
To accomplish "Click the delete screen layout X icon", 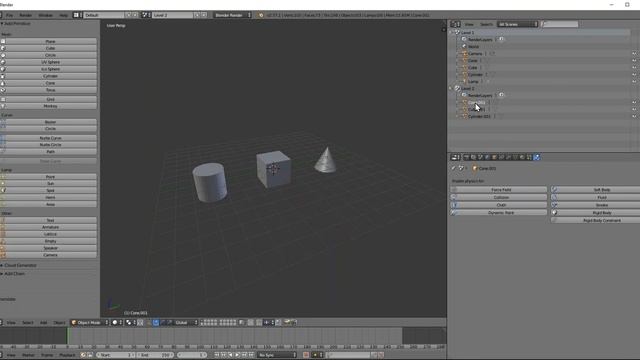I will [135, 15].
